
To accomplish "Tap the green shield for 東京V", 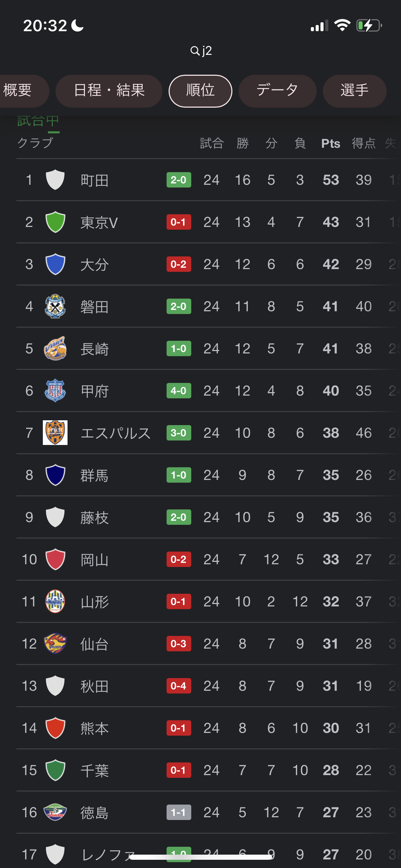I will 55,222.
